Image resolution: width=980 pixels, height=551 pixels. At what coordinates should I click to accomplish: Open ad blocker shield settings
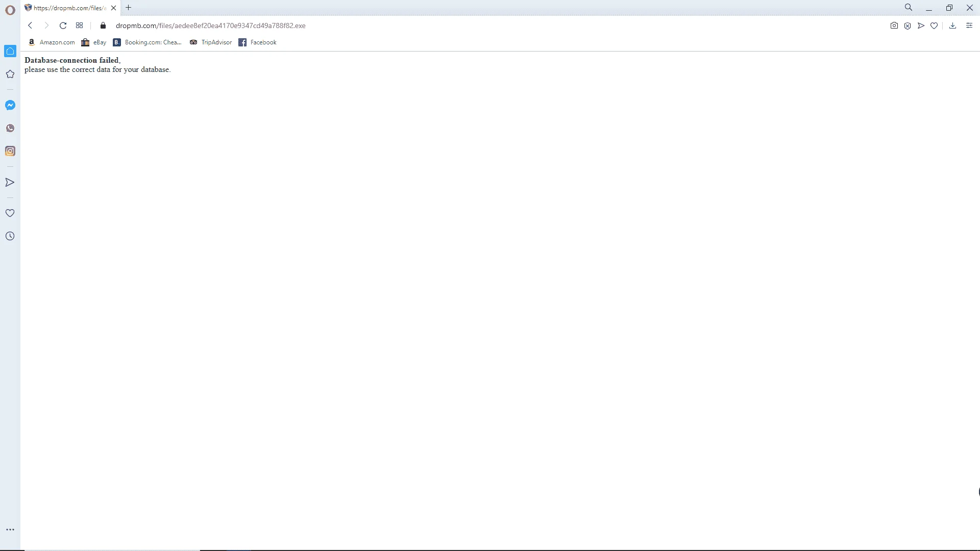tap(908, 26)
